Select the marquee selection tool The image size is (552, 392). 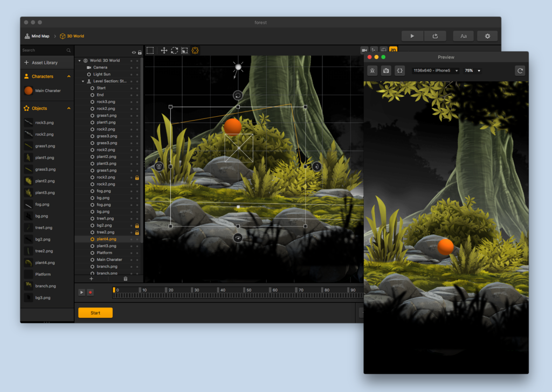point(150,50)
